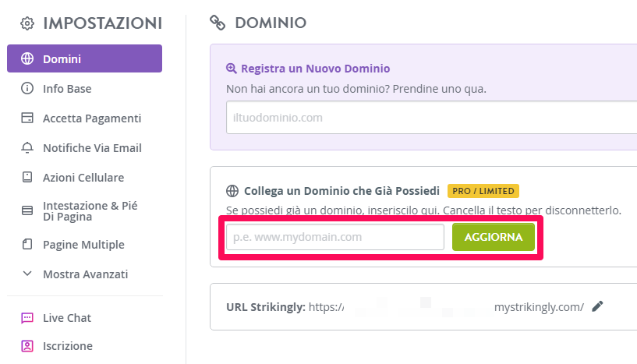Select the Info Base menu item
This screenshot has height=364, width=637.
click(x=67, y=89)
